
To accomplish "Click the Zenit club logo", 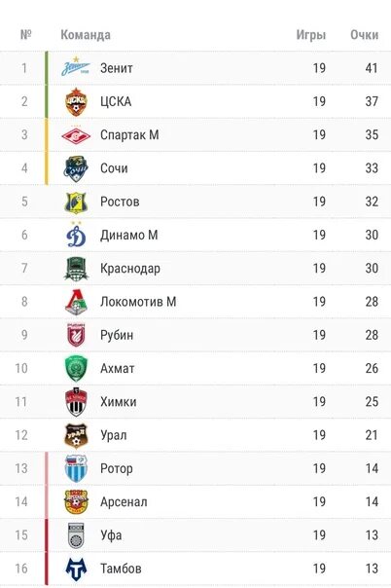I will (x=76, y=67).
